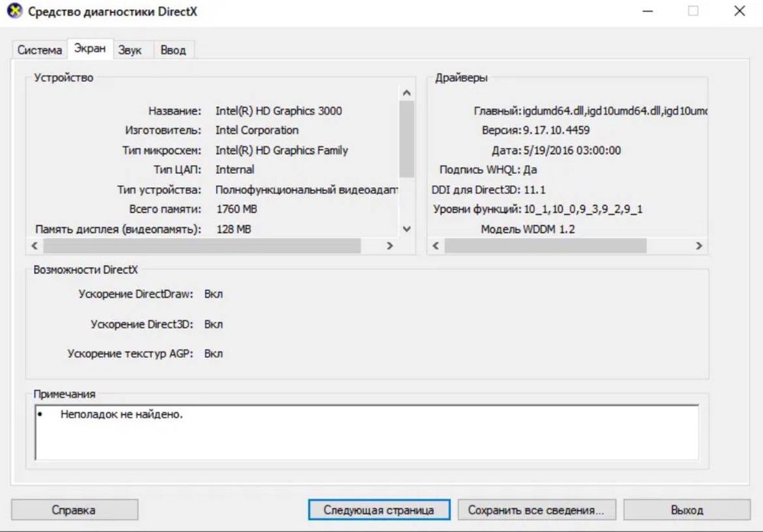Click the horizontal scrollbar thumb in the Драйверы panel

tap(546, 246)
